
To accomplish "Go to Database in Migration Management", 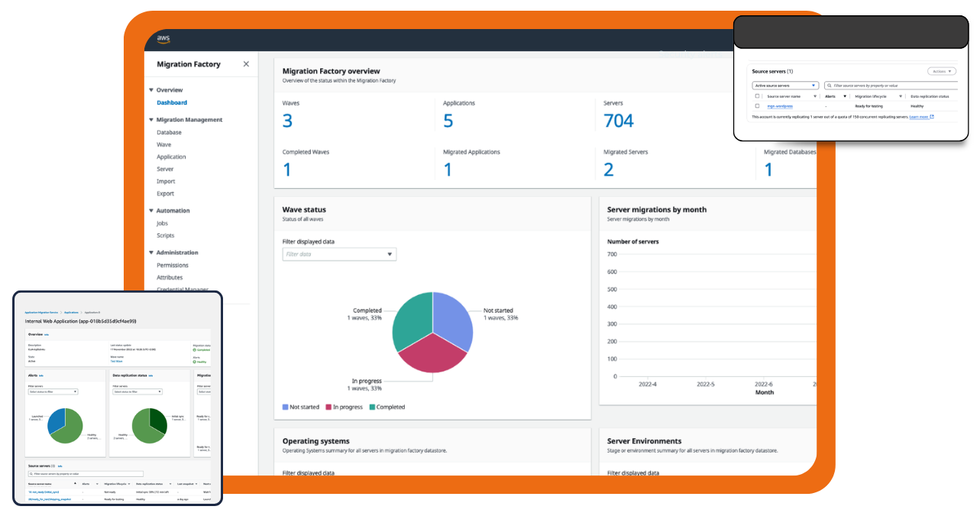I will [170, 132].
